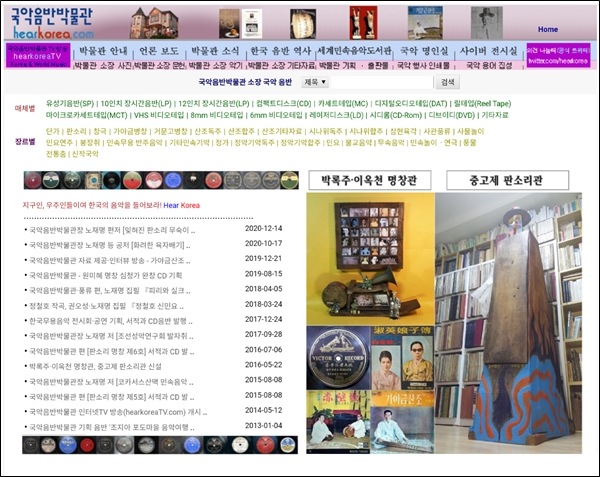The width and height of the screenshot is (600, 477).
Task: Select the 사물놀이 genre link
Action: [471, 132]
